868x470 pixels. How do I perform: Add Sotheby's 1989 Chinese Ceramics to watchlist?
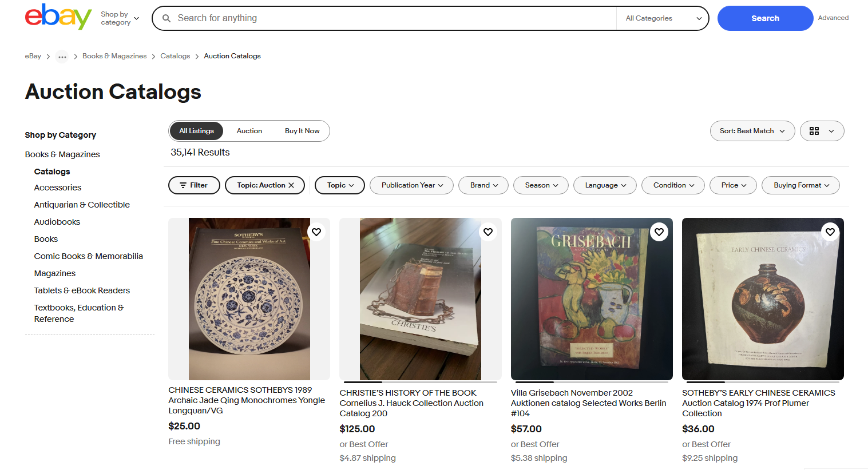pyautogui.click(x=316, y=232)
